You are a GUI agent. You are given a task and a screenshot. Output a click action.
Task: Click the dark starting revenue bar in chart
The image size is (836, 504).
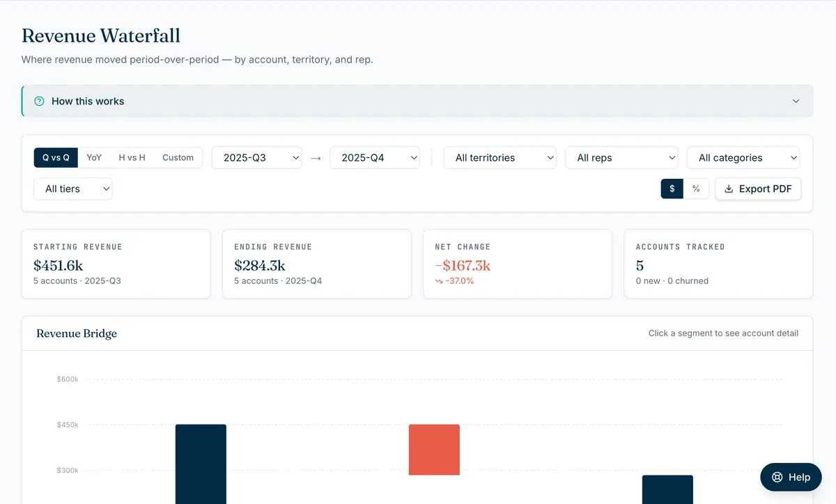coord(201,464)
